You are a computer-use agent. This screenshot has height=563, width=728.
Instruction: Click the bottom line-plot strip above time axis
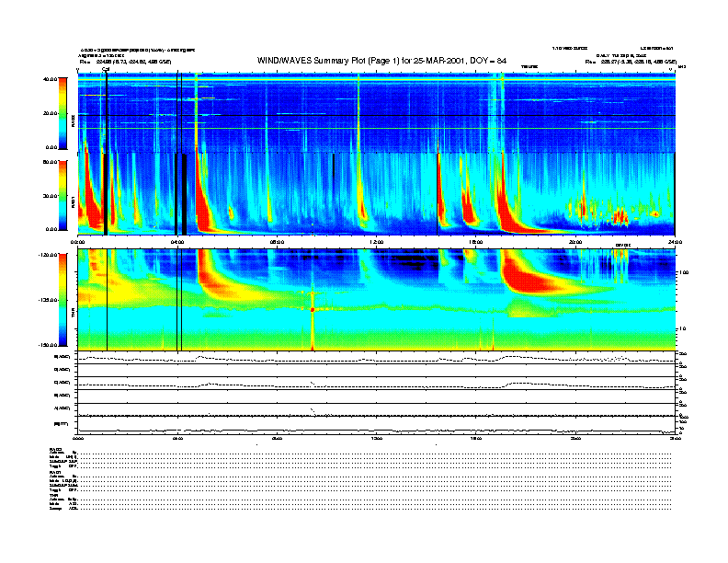(376, 426)
